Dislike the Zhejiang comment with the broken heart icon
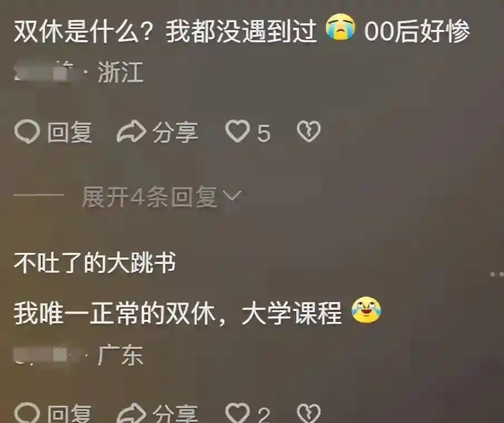Screen dimensions: 504x423 click(x=309, y=131)
